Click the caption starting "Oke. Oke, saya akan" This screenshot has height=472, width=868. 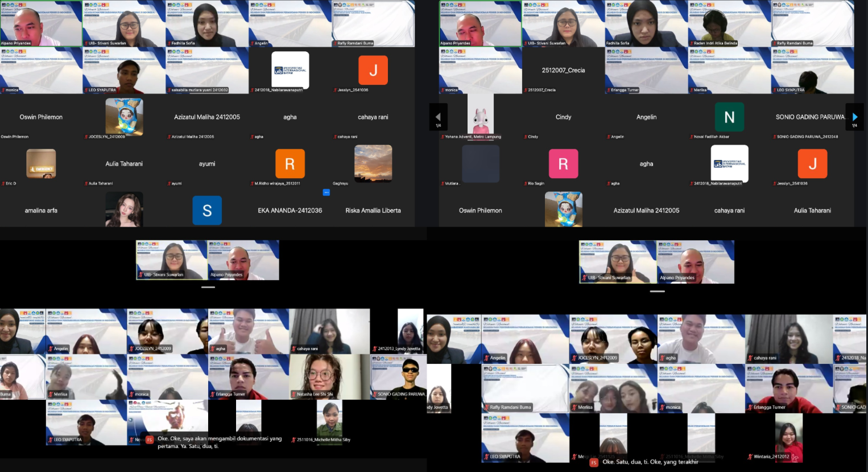pos(220,442)
